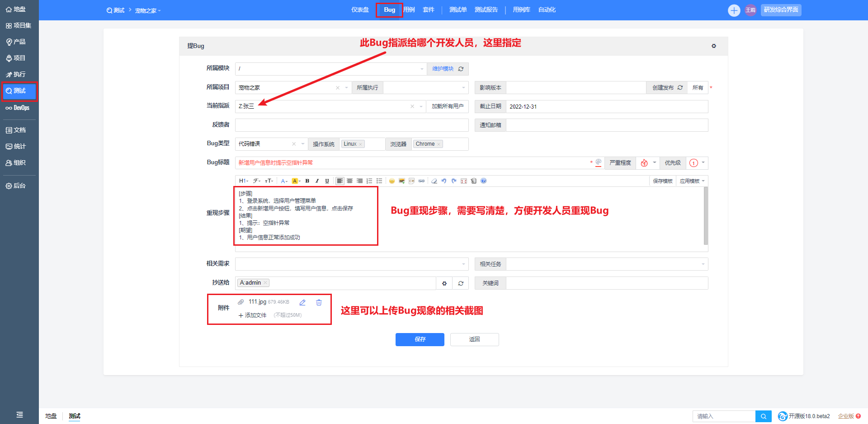Toggle bold formatting
868x424 pixels.
[307, 181]
